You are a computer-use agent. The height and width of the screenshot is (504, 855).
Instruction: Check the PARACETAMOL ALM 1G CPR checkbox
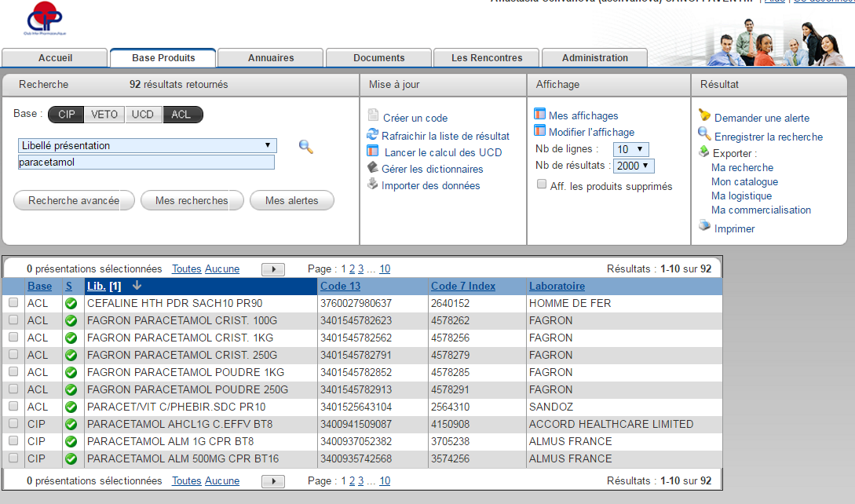[x=13, y=440]
